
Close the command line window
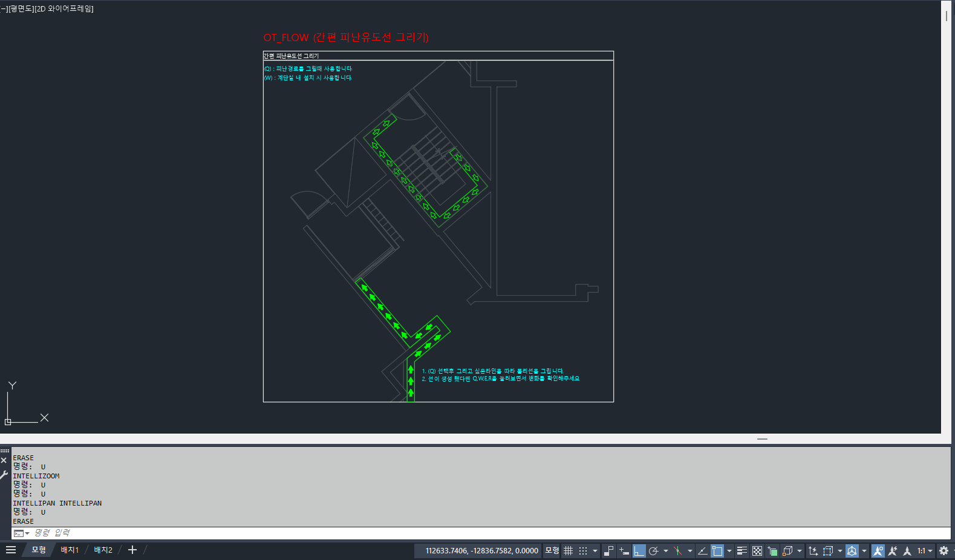(4, 461)
